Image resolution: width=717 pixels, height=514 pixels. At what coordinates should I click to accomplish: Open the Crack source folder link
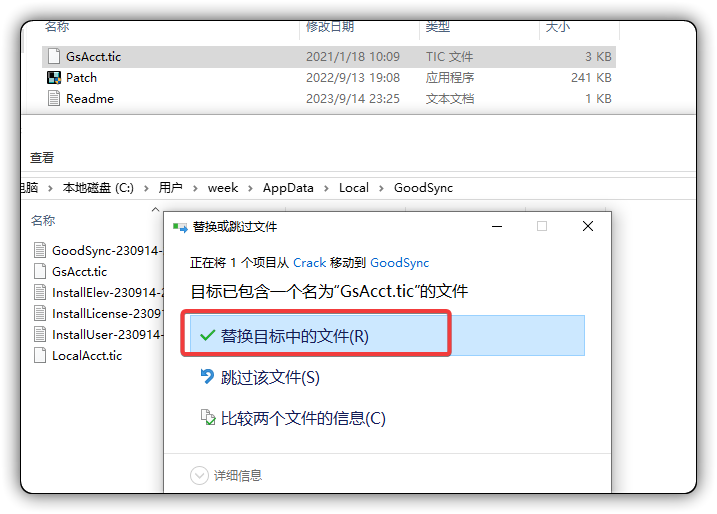coord(310,262)
